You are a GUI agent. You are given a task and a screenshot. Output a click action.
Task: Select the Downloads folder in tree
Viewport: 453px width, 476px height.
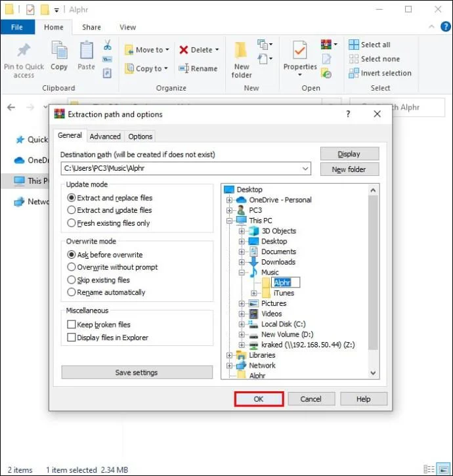278,262
